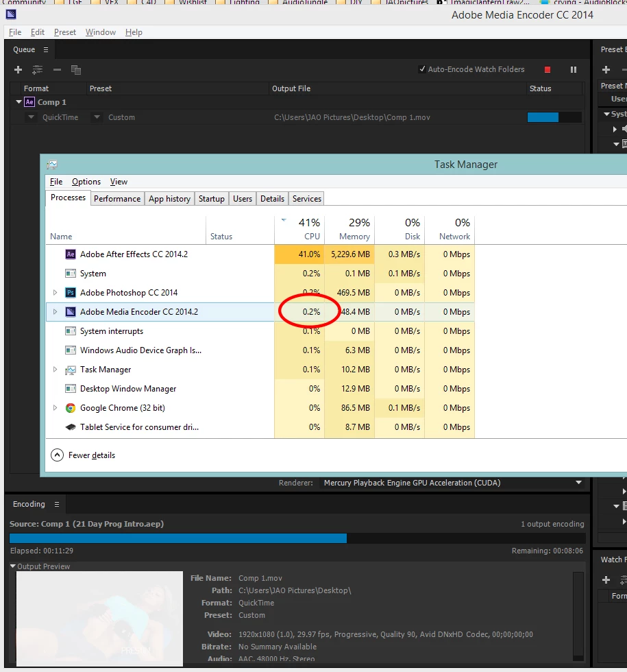Viewport: 627px width, 672px height.
Task: Switch to the Details tab
Action: coord(272,199)
